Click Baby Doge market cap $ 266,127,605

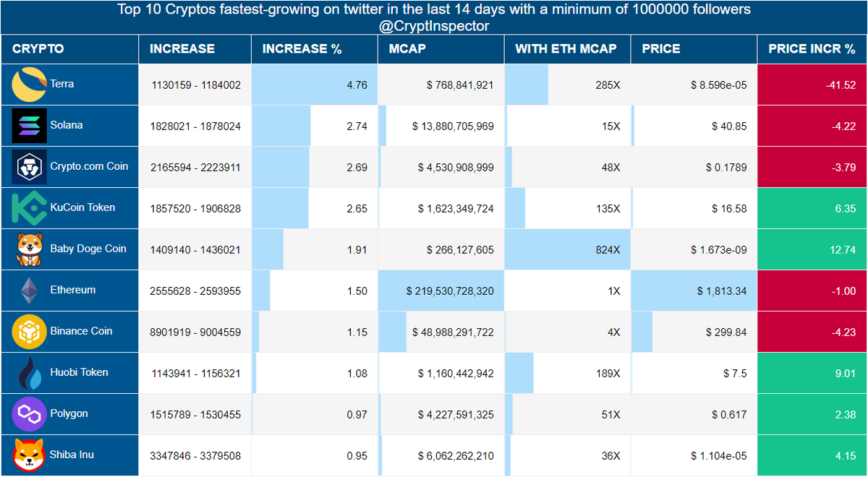pyautogui.click(x=461, y=250)
